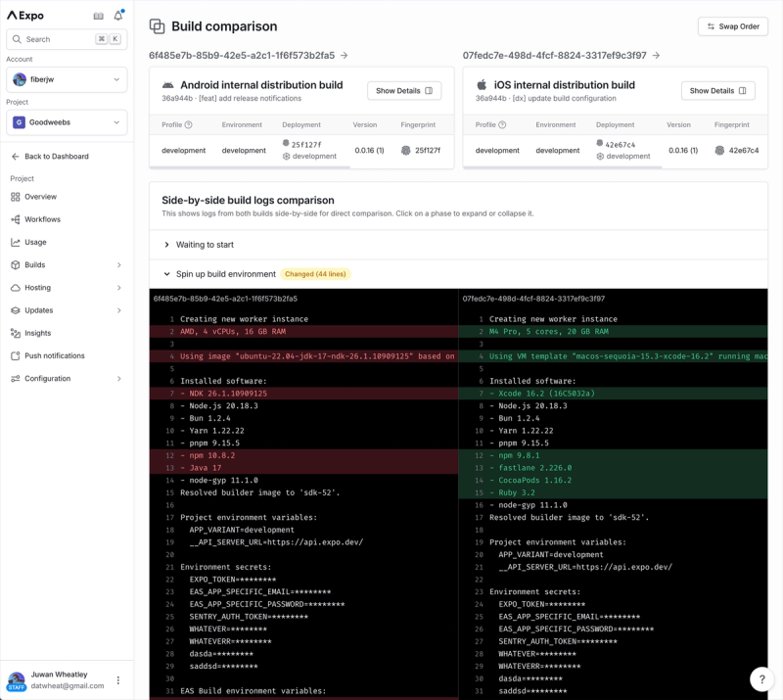Click the Android robot icon on the build card
The height and width of the screenshot is (700, 783).
tap(168, 84)
